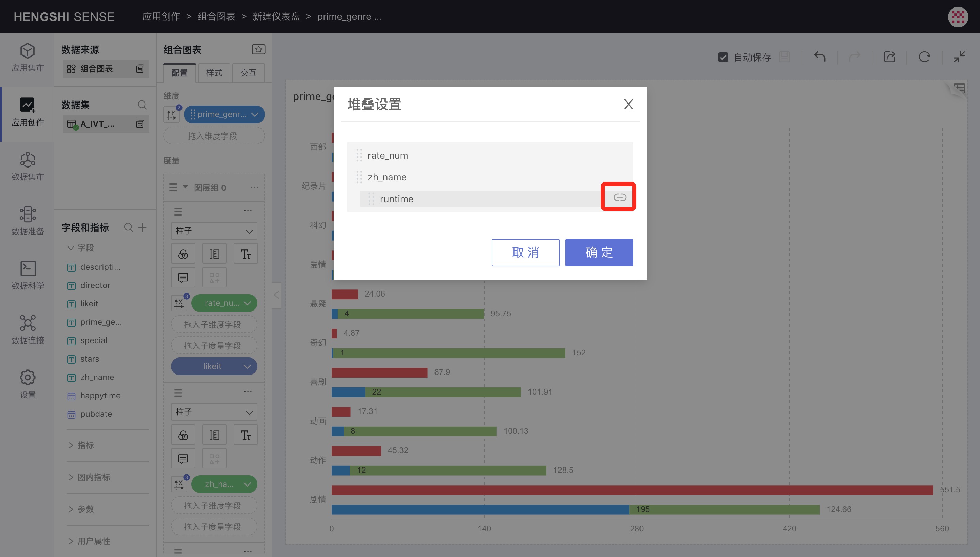This screenshot has width=980, height=557.
Task: Click the refresh icon in toolbar
Action: coord(924,58)
